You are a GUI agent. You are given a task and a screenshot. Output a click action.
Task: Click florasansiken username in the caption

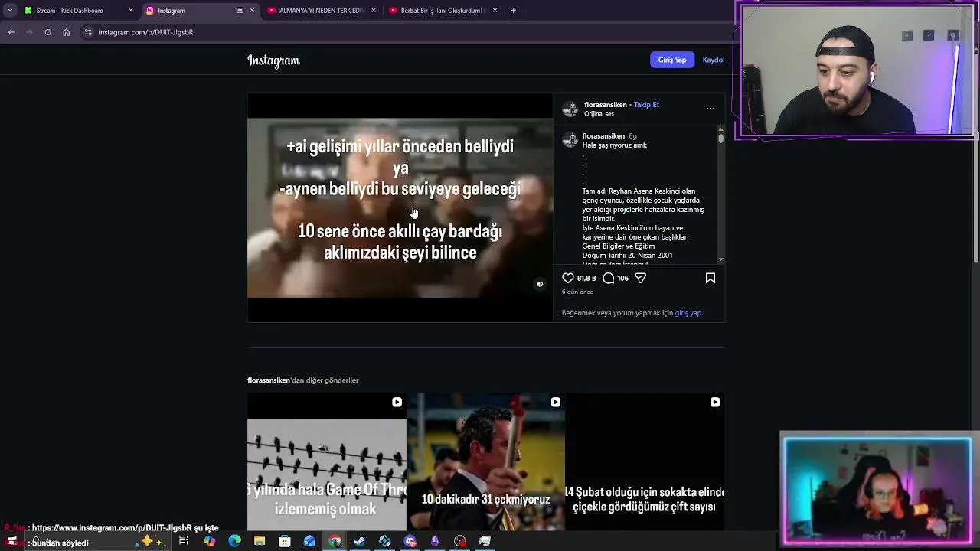(603, 136)
